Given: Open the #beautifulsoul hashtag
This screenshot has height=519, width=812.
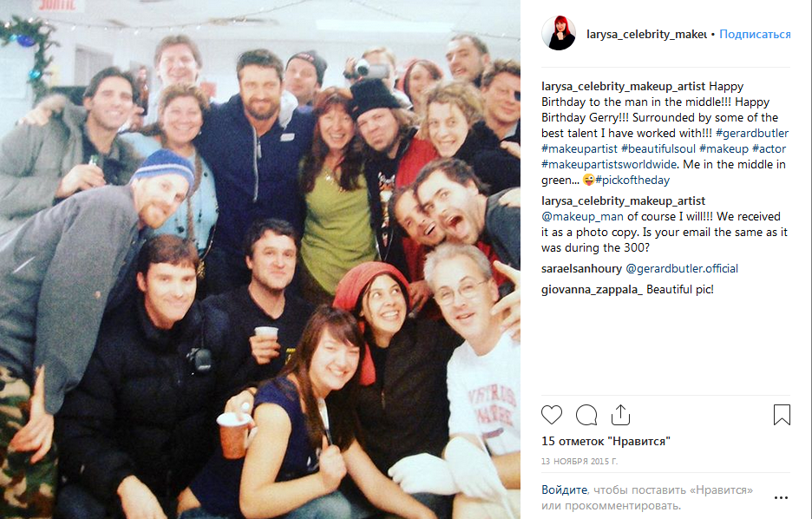Looking at the screenshot, I should 658,149.
